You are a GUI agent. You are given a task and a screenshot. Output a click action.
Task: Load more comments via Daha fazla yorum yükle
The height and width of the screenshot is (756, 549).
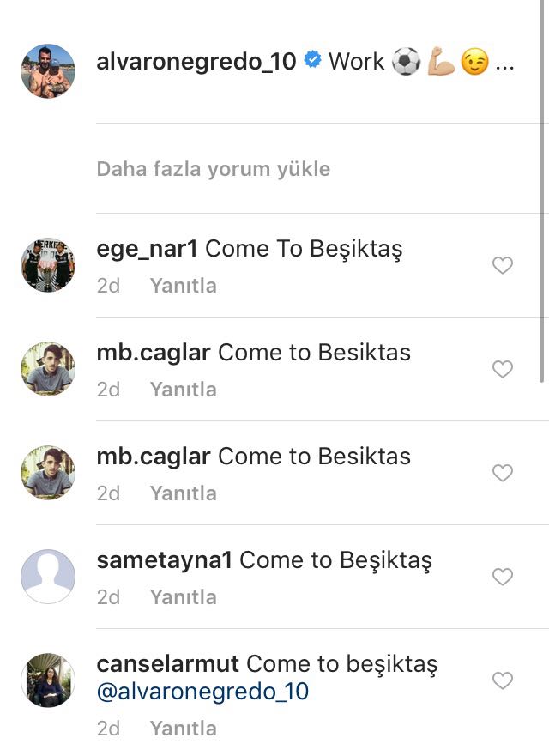213,169
